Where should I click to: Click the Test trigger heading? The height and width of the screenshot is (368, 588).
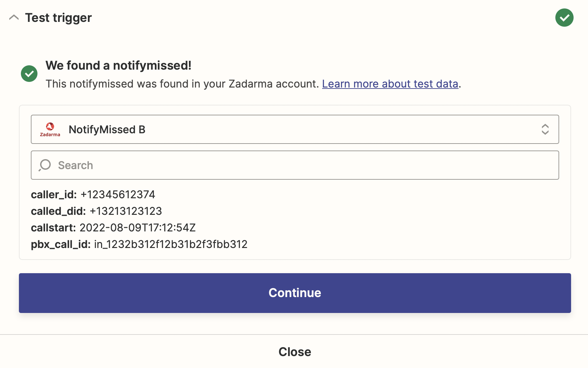58,18
